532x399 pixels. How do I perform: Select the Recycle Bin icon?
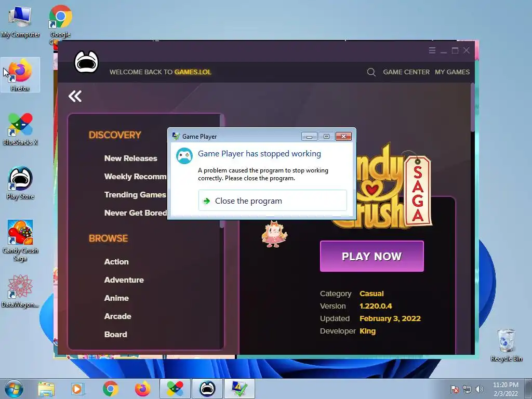point(506,345)
